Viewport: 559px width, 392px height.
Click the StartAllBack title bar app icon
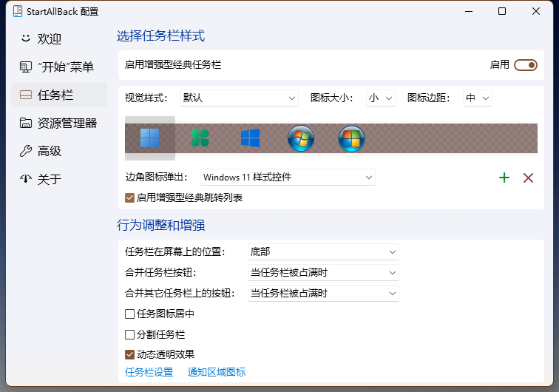[x=18, y=11]
